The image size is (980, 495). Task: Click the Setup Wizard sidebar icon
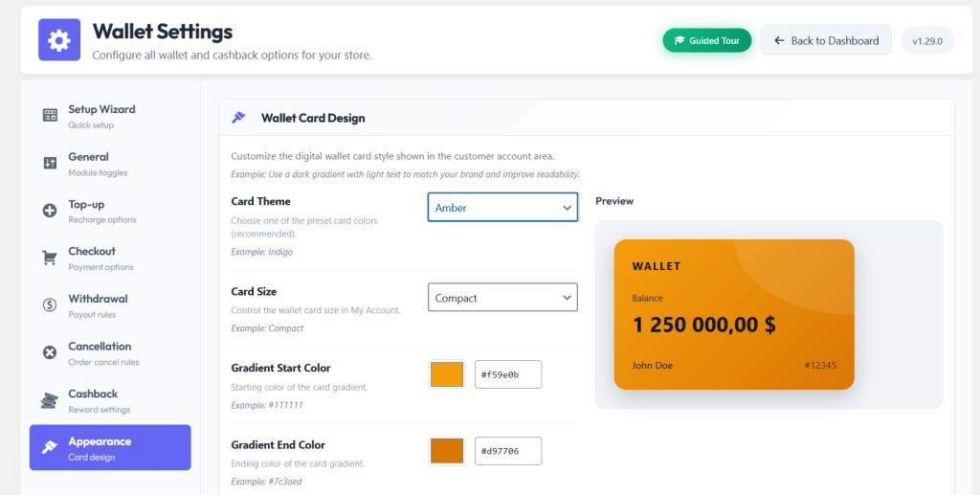click(x=50, y=115)
